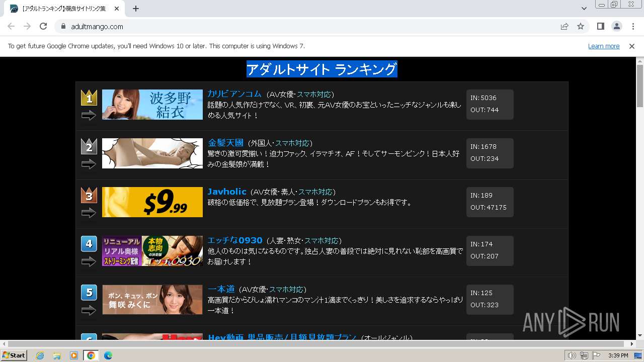Image resolution: width=644 pixels, height=362 pixels.
Task: Open the 一本道 link
Action: click(x=221, y=289)
